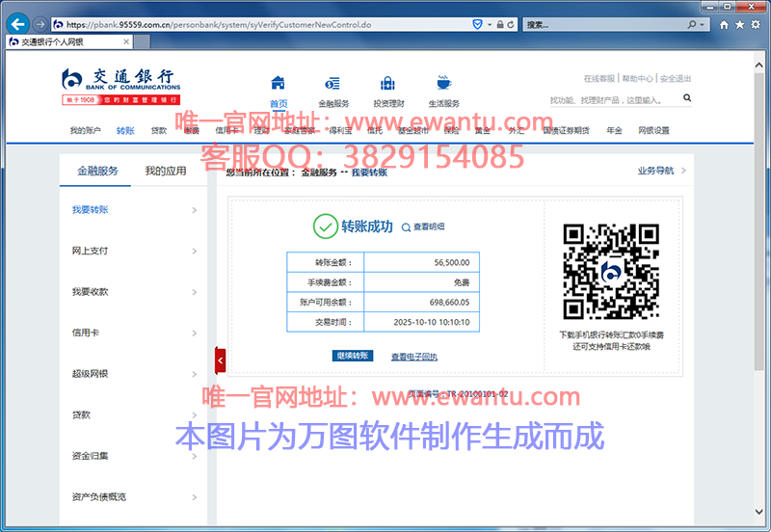Click the 免费 fee amount cell
This screenshot has width=771, height=532.
pyautogui.click(x=421, y=282)
